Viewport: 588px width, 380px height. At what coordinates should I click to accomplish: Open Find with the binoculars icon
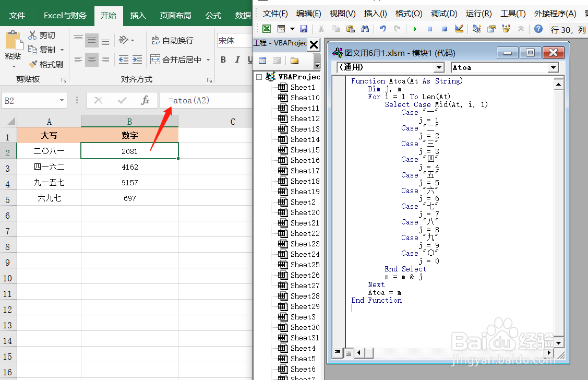click(x=365, y=29)
